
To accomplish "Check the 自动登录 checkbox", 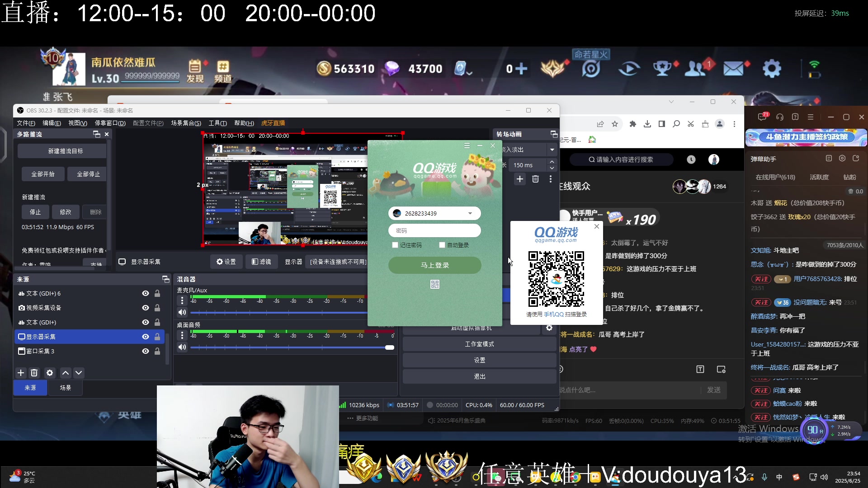I will [442, 245].
